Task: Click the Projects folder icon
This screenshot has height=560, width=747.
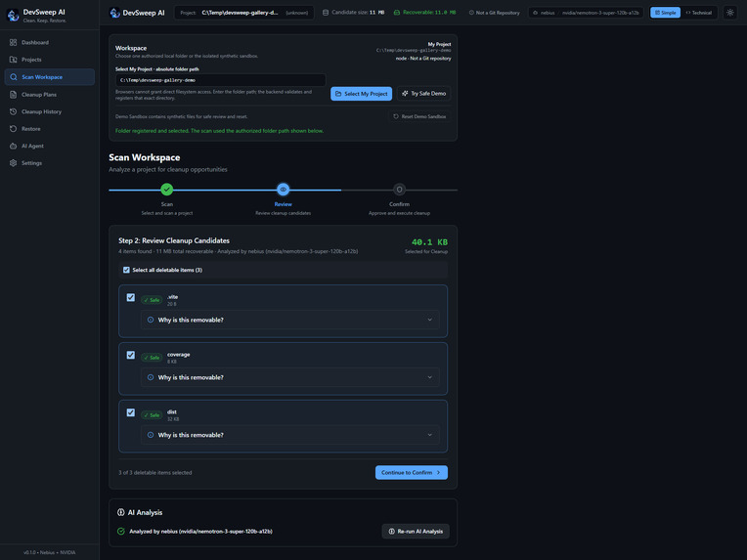Action: point(14,60)
